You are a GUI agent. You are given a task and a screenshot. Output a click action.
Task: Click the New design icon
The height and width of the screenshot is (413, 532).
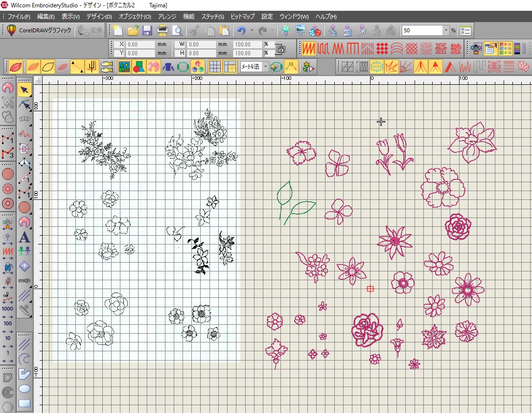click(118, 30)
